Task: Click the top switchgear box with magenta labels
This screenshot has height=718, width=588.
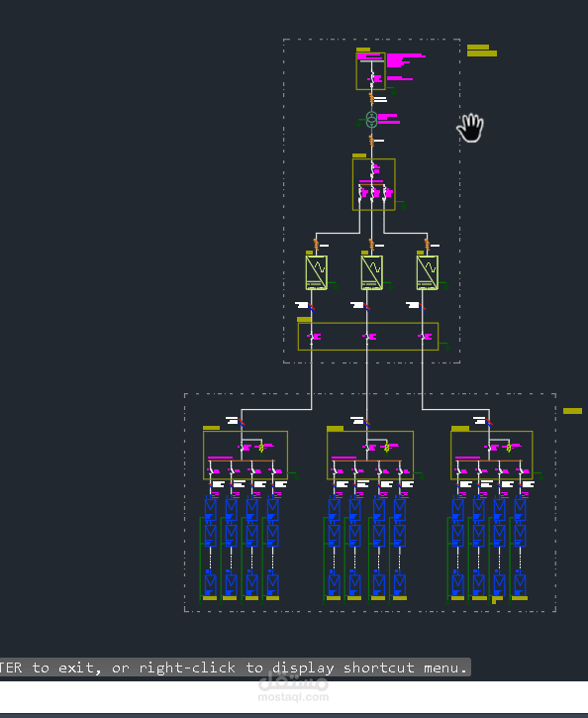Action: [x=370, y=71]
